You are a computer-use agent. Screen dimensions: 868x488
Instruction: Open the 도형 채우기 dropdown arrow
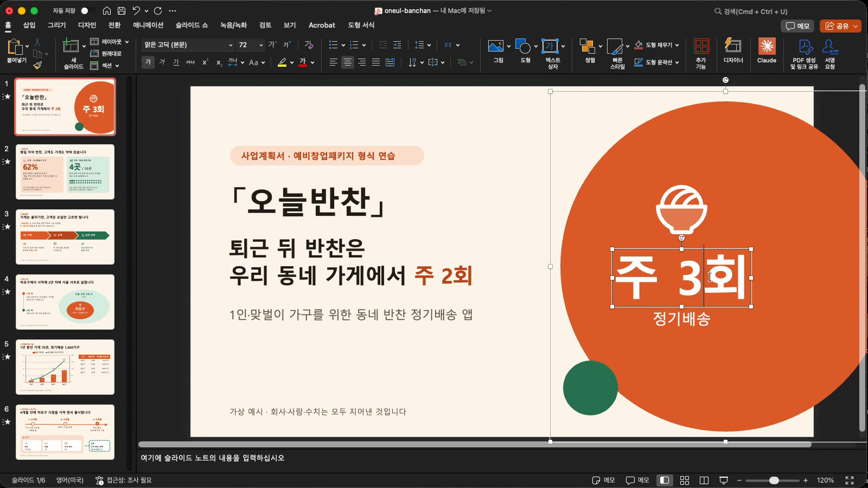coord(677,45)
